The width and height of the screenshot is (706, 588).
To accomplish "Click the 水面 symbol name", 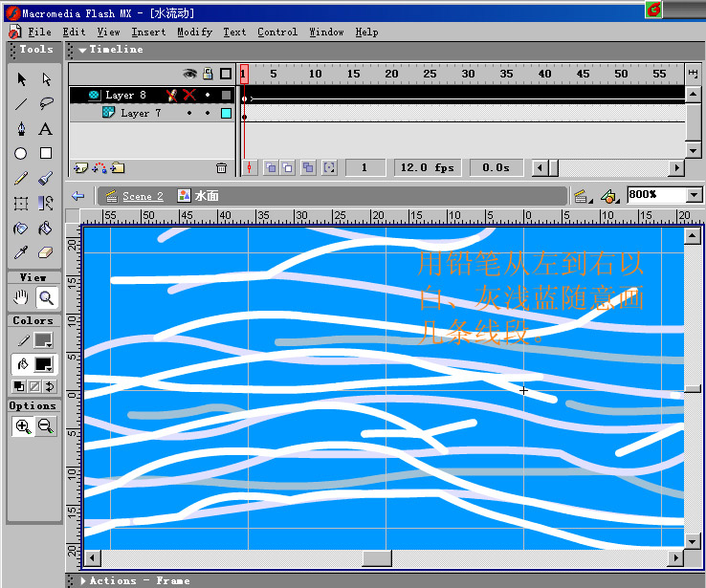I will (208, 196).
